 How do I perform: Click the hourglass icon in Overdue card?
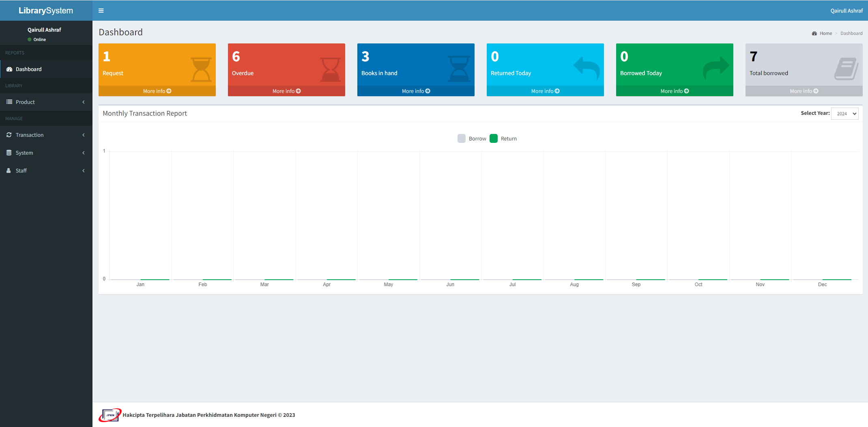[x=331, y=69]
